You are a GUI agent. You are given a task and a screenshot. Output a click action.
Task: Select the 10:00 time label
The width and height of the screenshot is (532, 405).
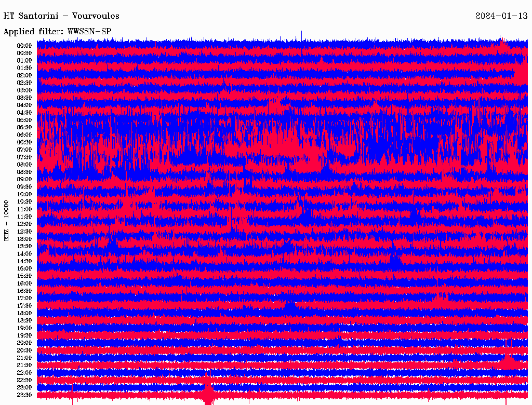tap(24, 194)
